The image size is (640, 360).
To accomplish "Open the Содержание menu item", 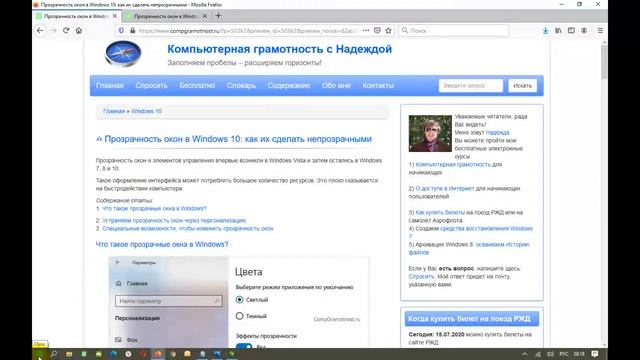I will 289,86.
